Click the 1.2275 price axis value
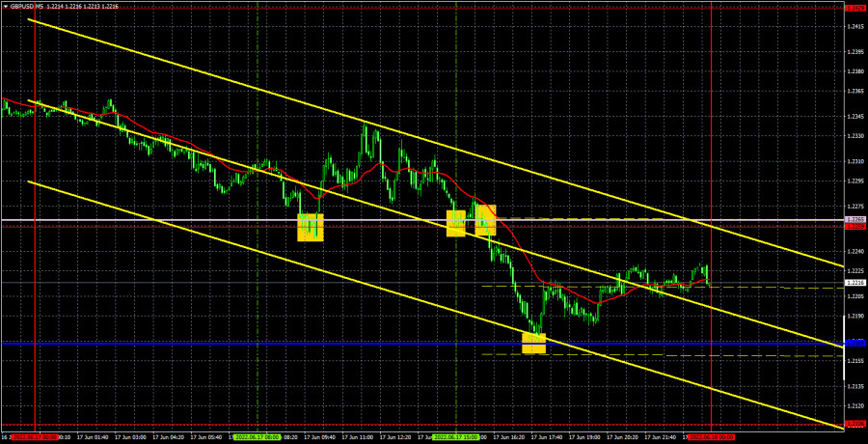This screenshot has height=444, width=868. pyautogui.click(x=854, y=207)
